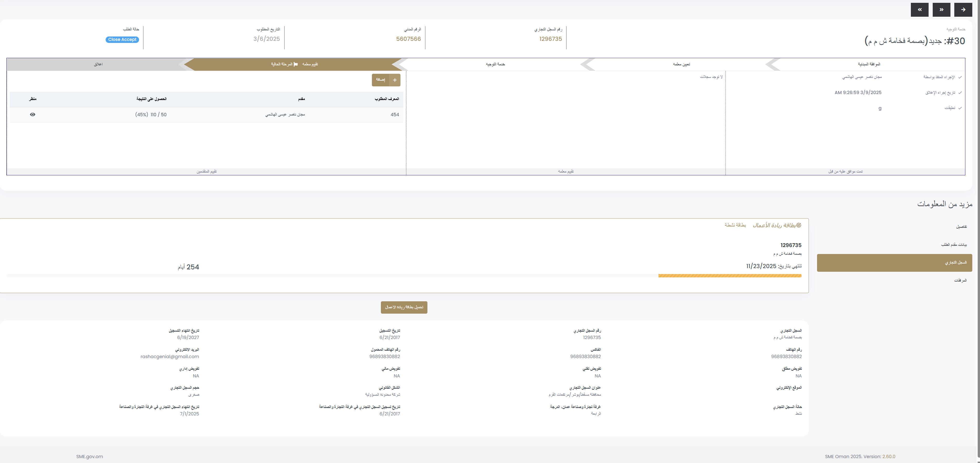Click checkmark beside تعليقات
This screenshot has height=463, width=980.
(960, 108)
